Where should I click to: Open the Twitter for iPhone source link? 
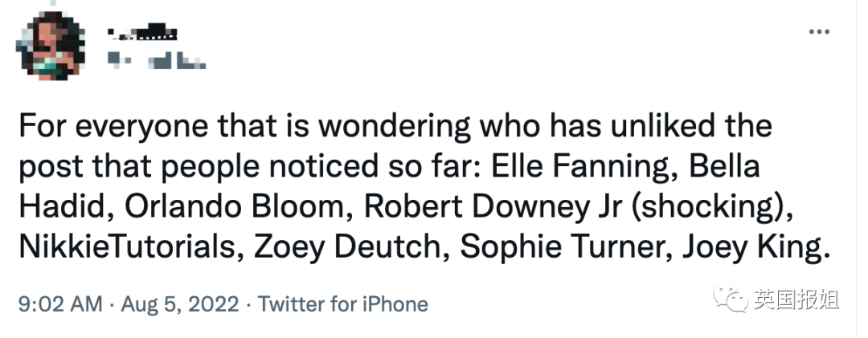(x=342, y=304)
